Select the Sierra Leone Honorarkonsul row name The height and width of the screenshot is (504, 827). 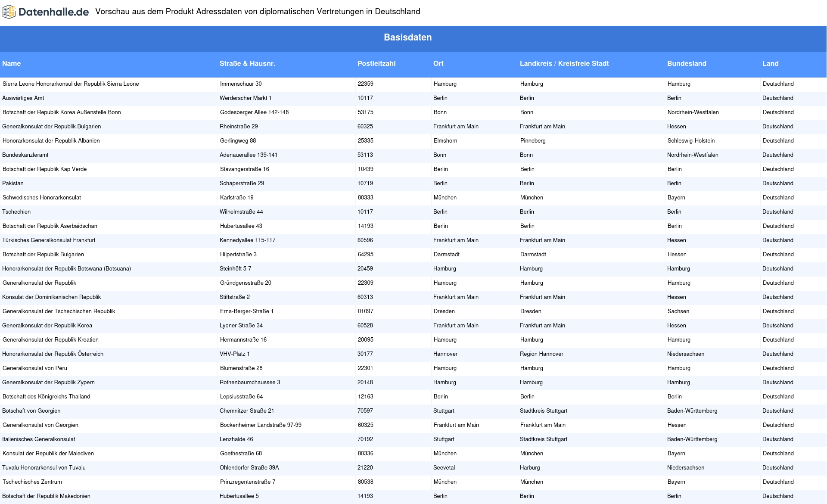71,84
